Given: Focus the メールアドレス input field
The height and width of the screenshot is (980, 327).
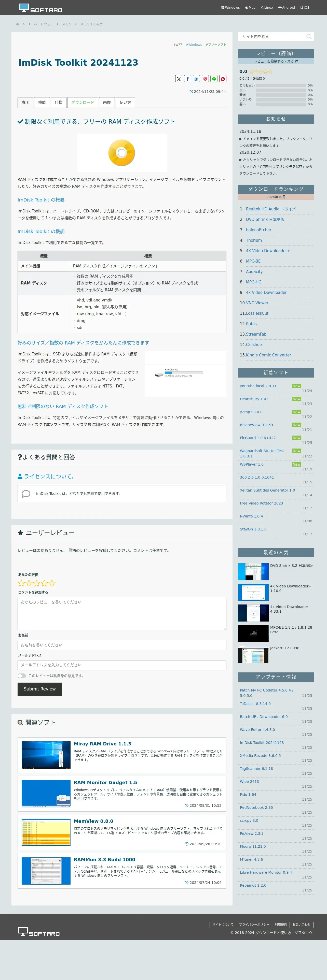Looking at the screenshot, I should [x=122, y=665].
